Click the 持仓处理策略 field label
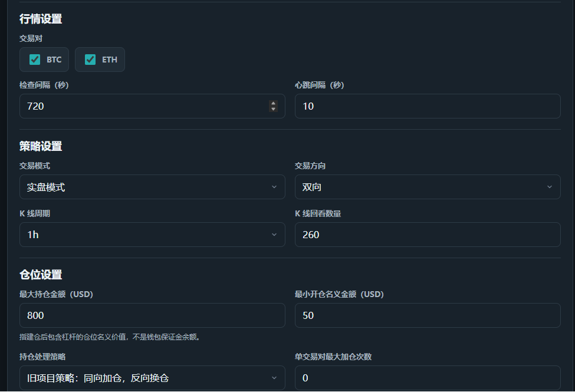 [42, 357]
